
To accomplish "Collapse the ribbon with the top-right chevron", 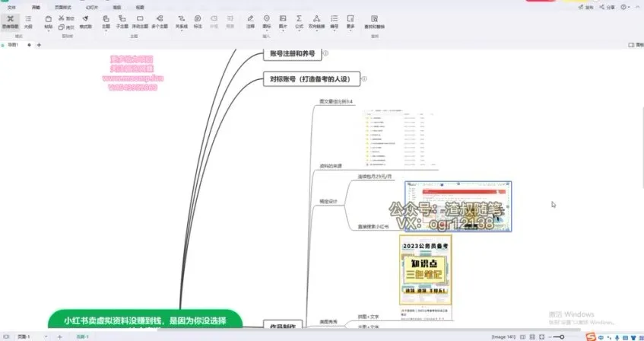I will [638, 6].
